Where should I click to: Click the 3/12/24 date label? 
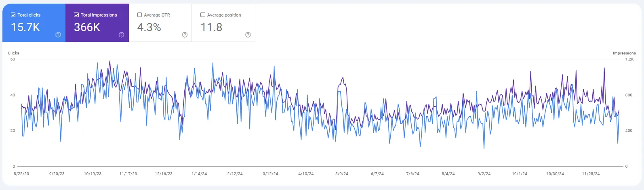point(270,174)
